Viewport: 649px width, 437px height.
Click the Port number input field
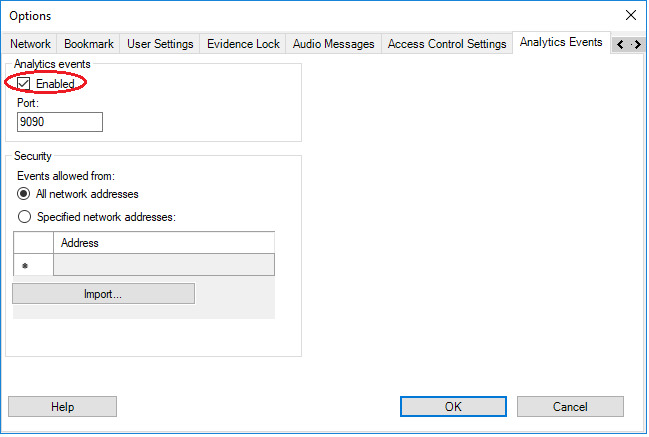(60, 122)
